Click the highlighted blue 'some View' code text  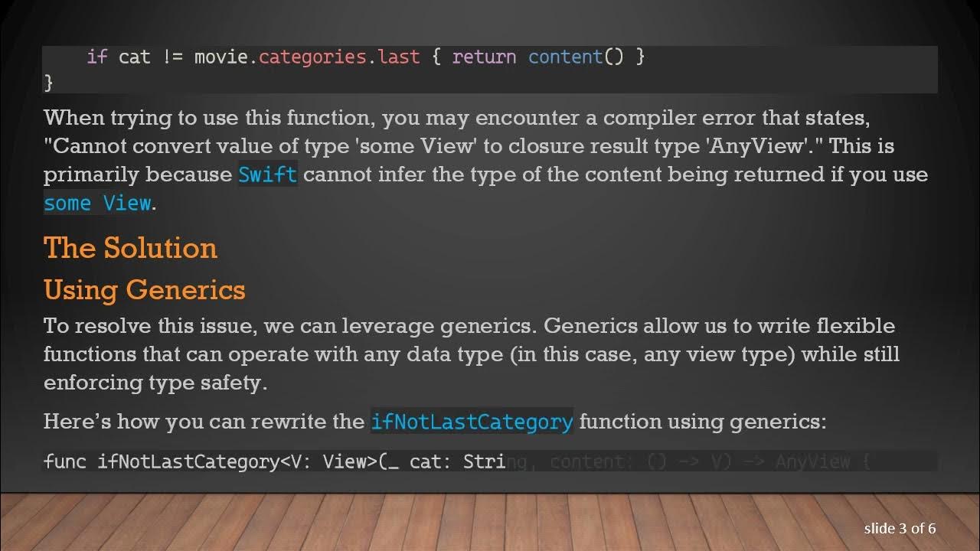click(x=96, y=204)
